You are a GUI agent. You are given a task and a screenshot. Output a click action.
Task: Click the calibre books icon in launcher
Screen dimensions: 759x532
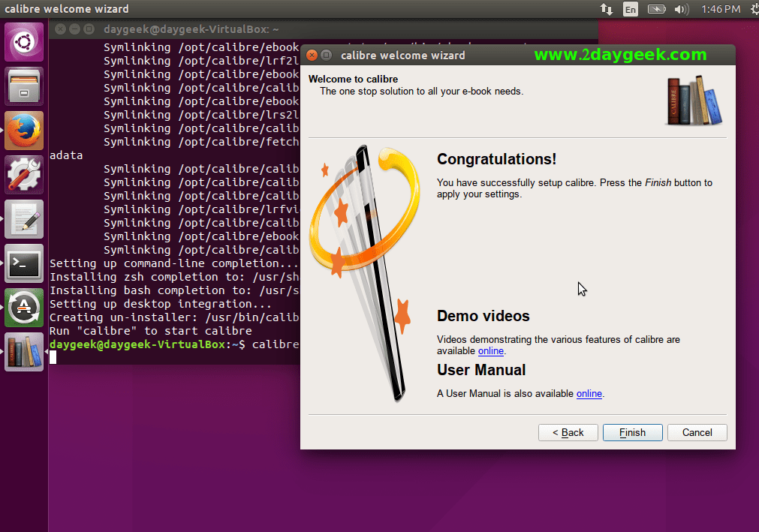coord(24,352)
